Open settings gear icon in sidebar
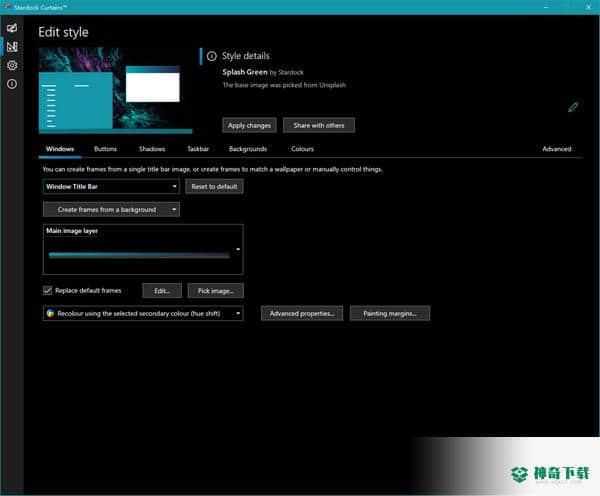600x496 pixels. [12, 65]
